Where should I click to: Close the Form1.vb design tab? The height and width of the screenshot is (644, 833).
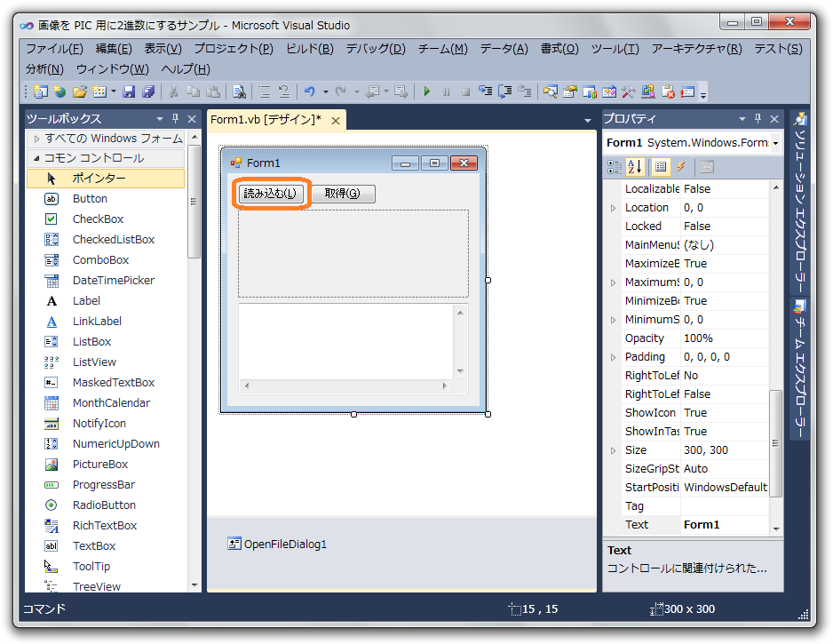click(x=336, y=121)
